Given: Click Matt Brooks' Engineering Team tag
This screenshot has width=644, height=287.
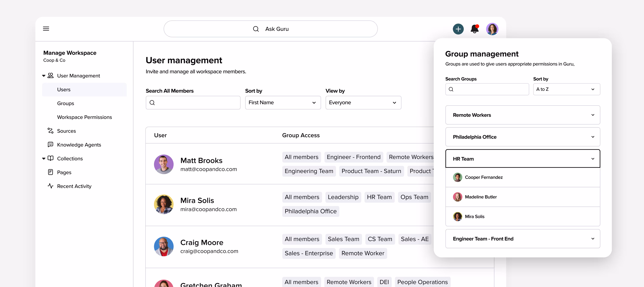Looking at the screenshot, I should point(309,171).
